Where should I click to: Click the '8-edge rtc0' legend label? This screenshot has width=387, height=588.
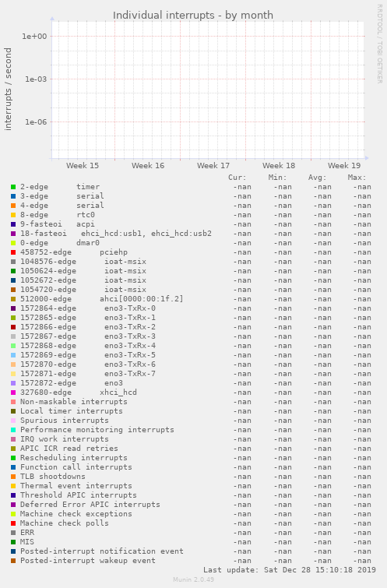click(58, 215)
